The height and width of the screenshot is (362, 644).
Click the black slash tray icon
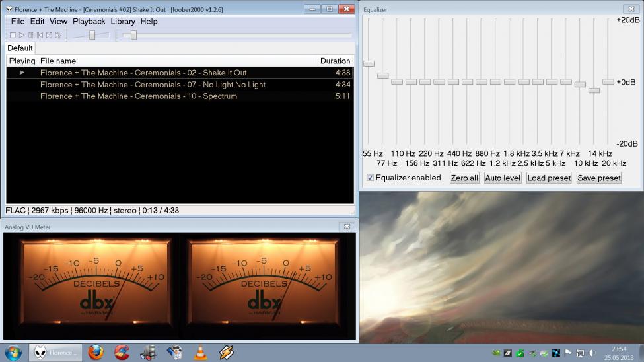tap(508, 353)
